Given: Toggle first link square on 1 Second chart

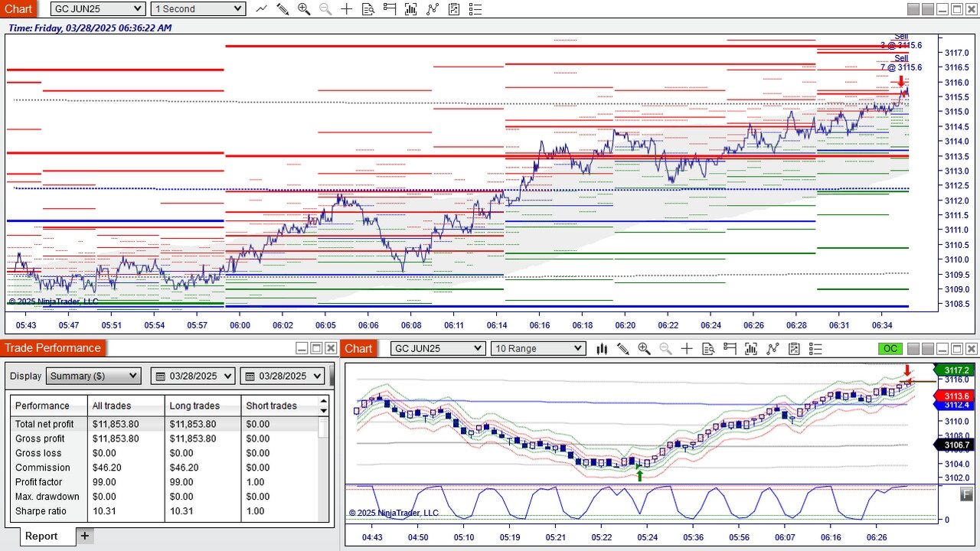Looking at the screenshot, I should [x=913, y=9].
